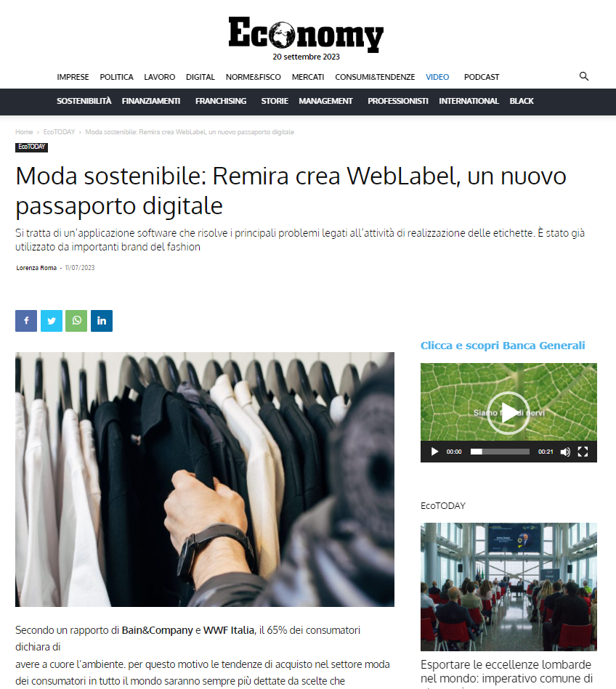The image size is (616, 689).
Task: Share article via WhatsApp
Action: [x=76, y=321]
